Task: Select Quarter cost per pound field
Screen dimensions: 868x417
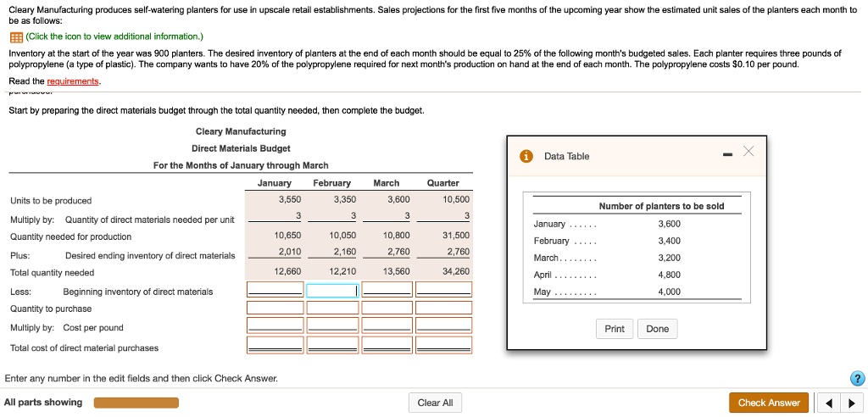Action: click(444, 325)
